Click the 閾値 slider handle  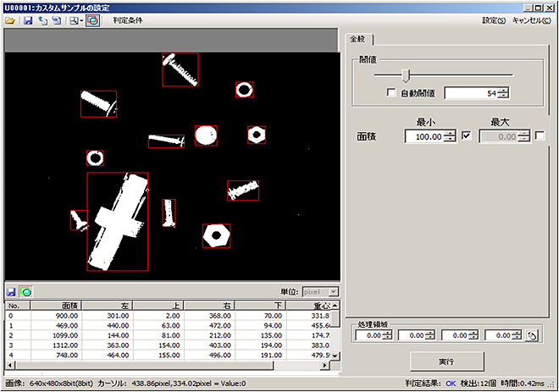[x=407, y=75]
